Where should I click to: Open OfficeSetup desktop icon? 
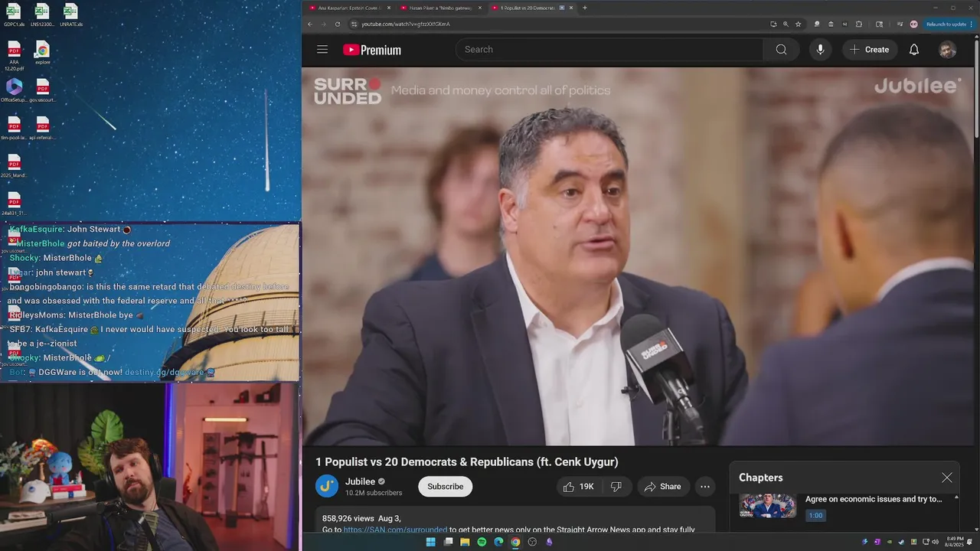pos(14,90)
